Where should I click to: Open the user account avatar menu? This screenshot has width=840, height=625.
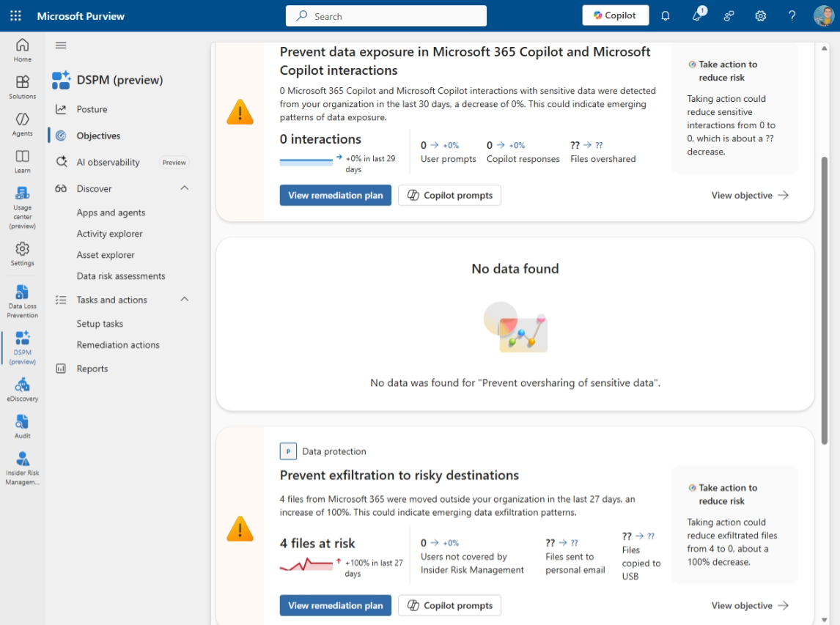[824, 15]
